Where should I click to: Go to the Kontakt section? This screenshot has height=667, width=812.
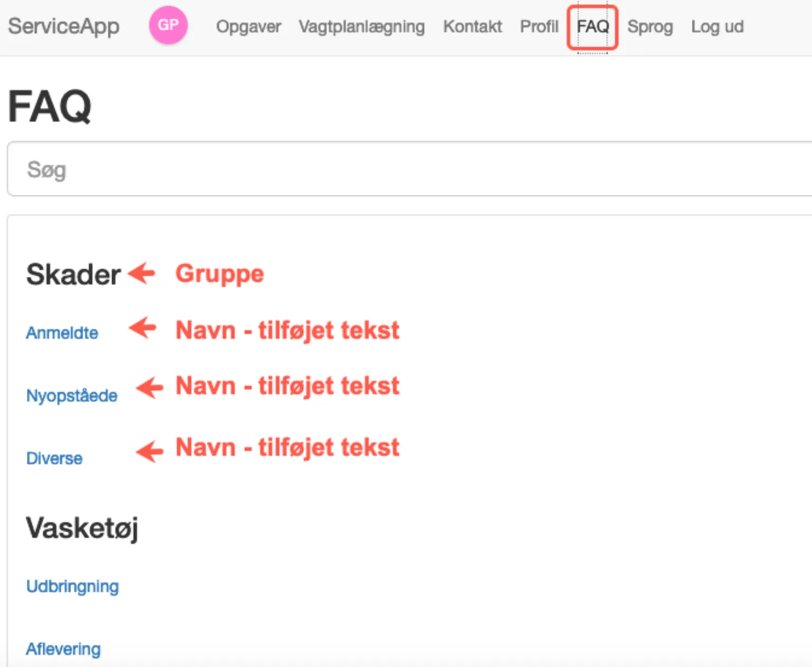pyautogui.click(x=472, y=26)
